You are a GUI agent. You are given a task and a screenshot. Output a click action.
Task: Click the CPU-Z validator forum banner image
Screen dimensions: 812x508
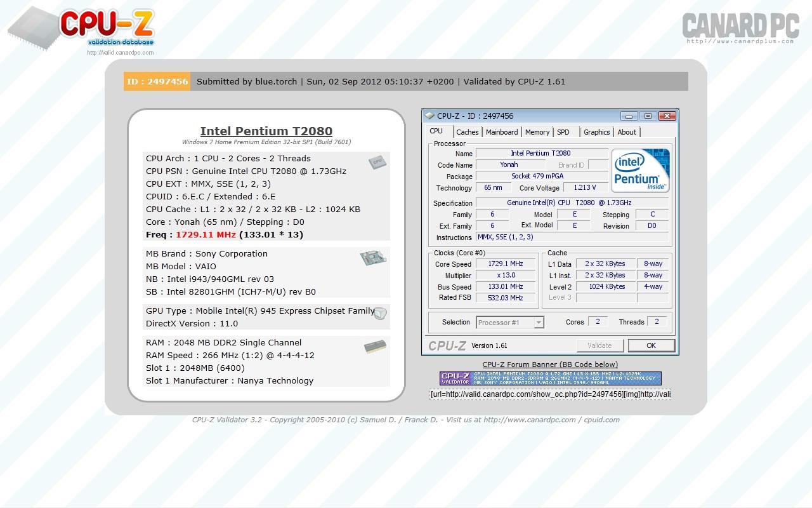pos(550,378)
